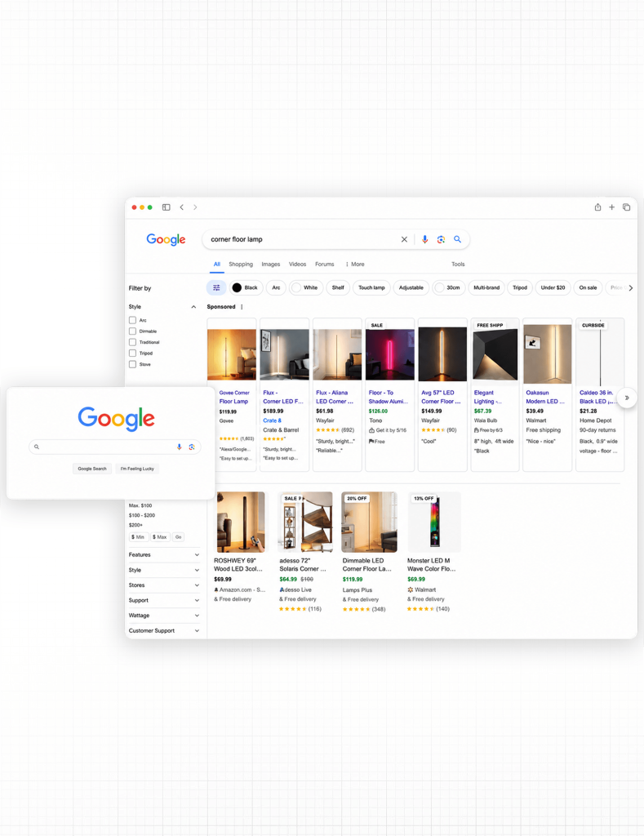The height and width of the screenshot is (836, 644).
Task: Switch to the Shopping tab
Action: pyautogui.click(x=241, y=265)
